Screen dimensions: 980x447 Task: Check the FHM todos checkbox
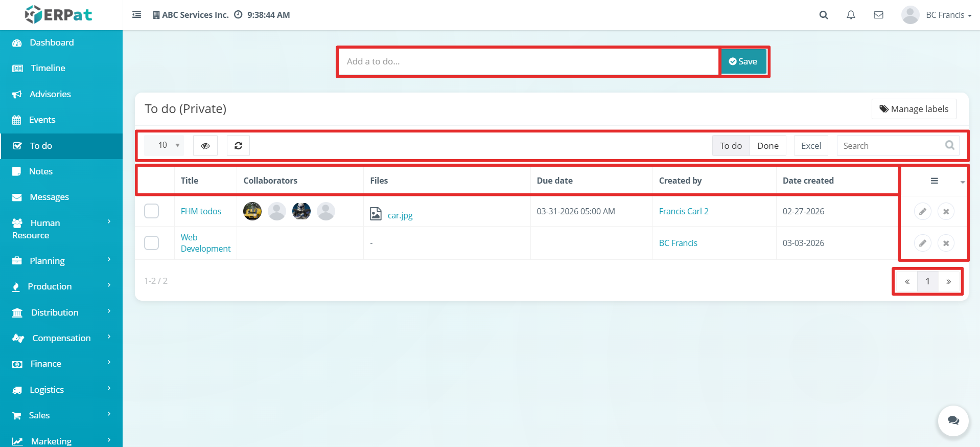pyautogui.click(x=151, y=211)
